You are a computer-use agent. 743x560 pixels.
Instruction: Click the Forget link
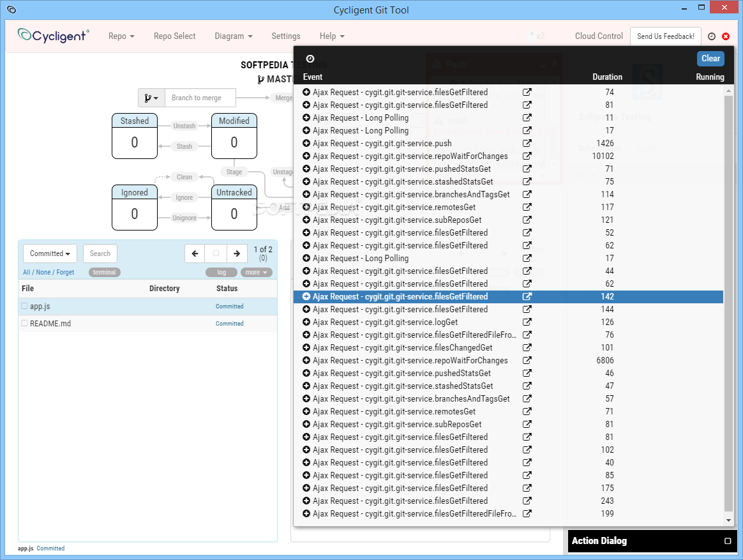pos(65,272)
